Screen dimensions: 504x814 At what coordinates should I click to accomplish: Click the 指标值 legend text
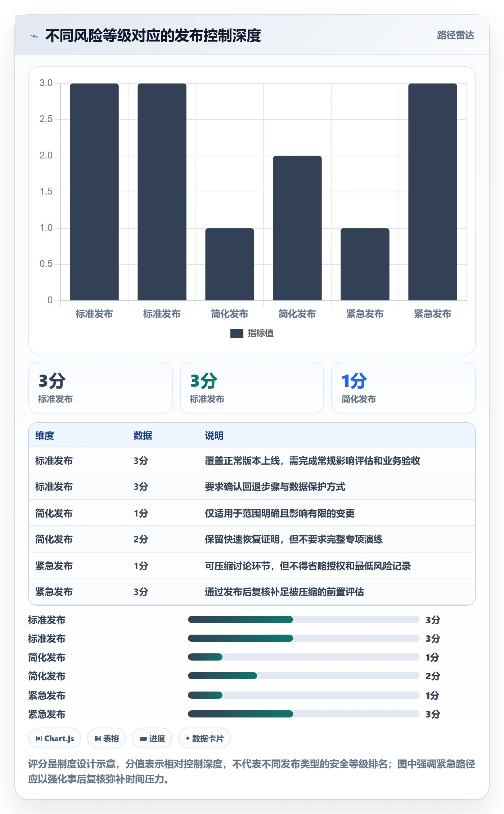[261, 334]
